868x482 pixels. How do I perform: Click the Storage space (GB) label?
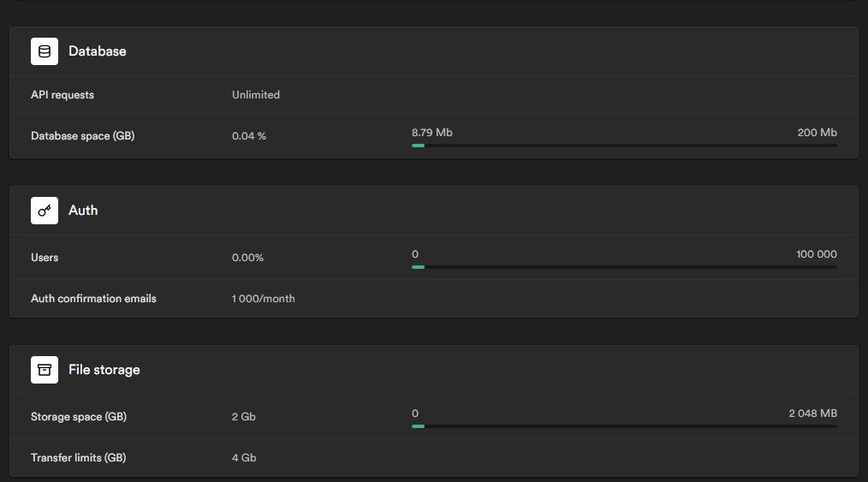(79, 417)
